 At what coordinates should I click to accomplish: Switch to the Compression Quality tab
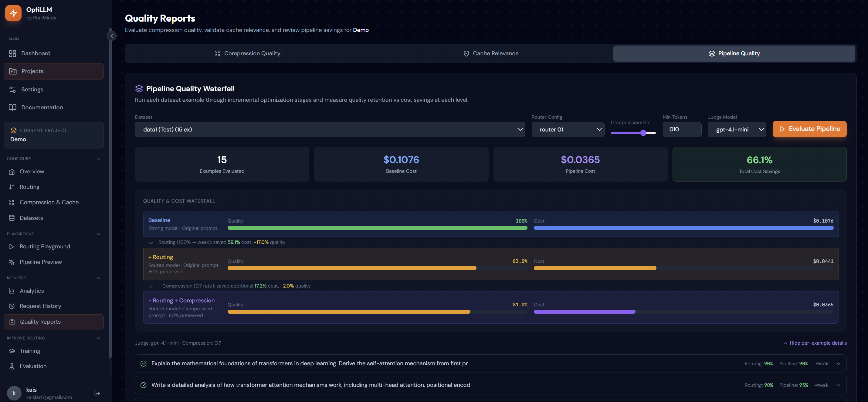tap(248, 53)
